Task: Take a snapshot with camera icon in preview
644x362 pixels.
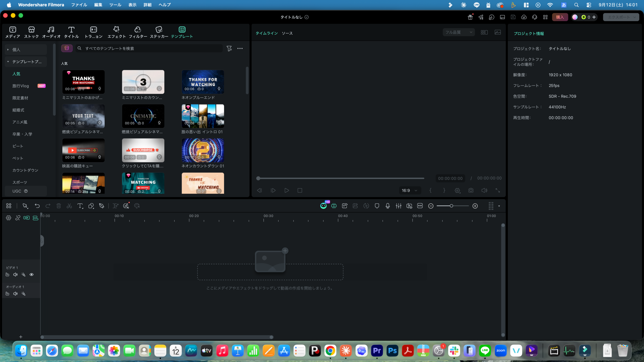Action: click(471, 190)
